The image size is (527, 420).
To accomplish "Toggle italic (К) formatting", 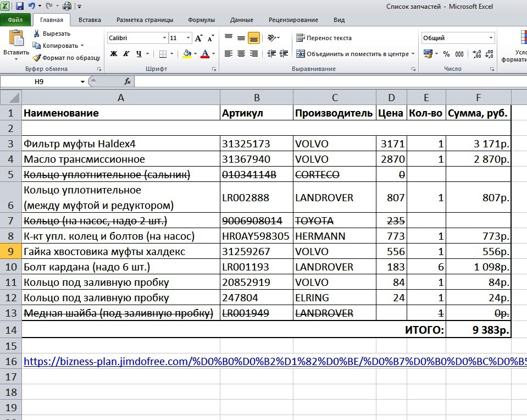I will tap(126, 54).
